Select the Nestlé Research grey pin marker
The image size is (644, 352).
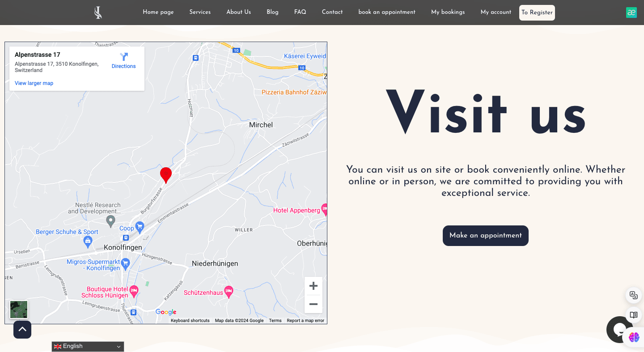click(x=110, y=221)
